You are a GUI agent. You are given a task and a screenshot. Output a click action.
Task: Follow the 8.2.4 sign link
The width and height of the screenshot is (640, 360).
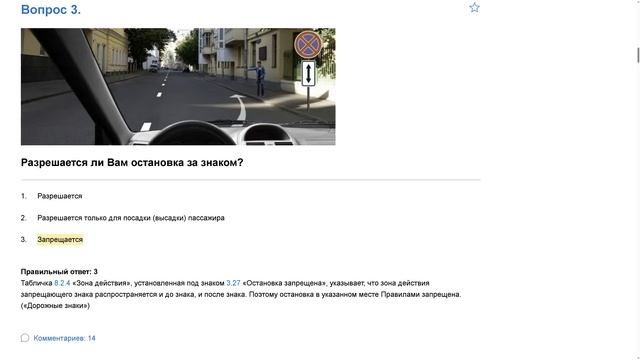click(62, 283)
